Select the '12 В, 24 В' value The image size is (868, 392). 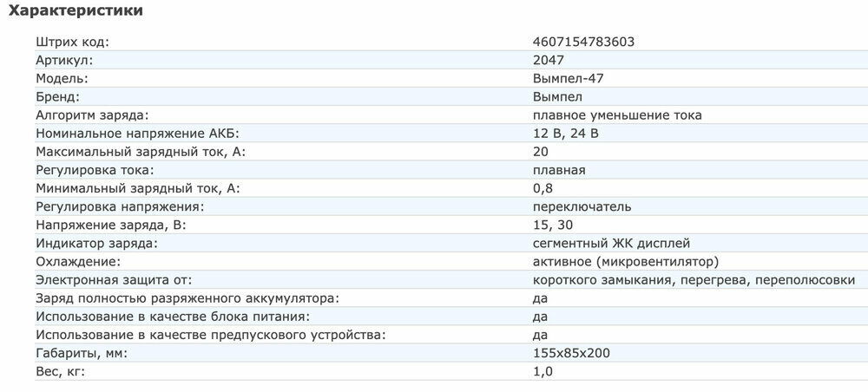click(x=566, y=134)
